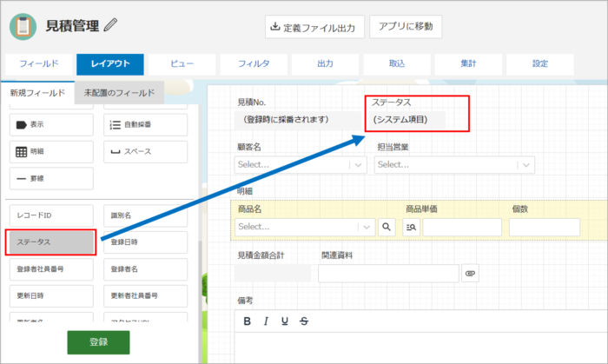Click the field palette scrollbar
Viewport: 608px width, 364px height.
[201, 301]
